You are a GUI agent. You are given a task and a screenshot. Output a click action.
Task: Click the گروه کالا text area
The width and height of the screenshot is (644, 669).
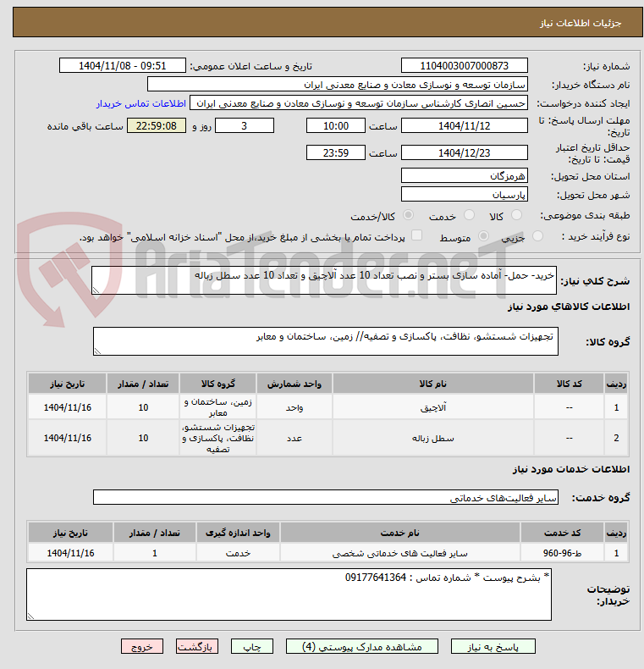326,341
